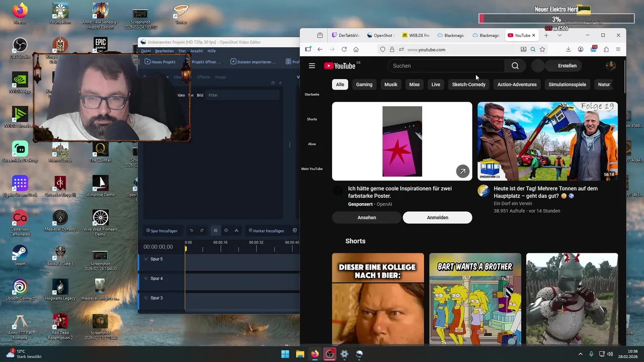Select the Effekte tab in OpenShot
This screenshot has height=362, width=644.
[203, 77]
